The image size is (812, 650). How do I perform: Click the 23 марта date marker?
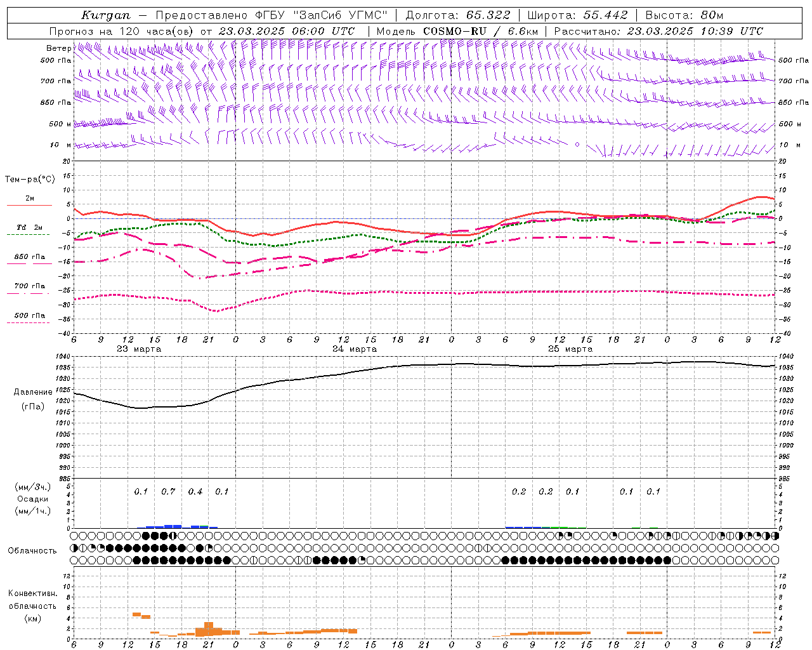click(x=139, y=349)
